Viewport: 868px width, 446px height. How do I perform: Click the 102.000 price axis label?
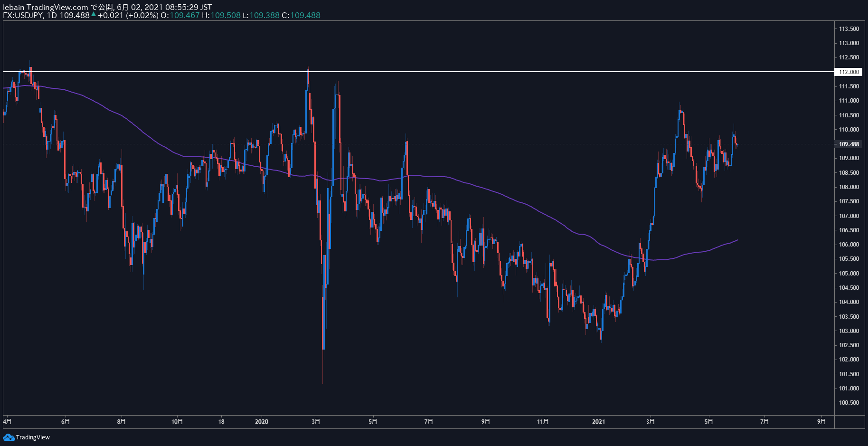coord(849,360)
